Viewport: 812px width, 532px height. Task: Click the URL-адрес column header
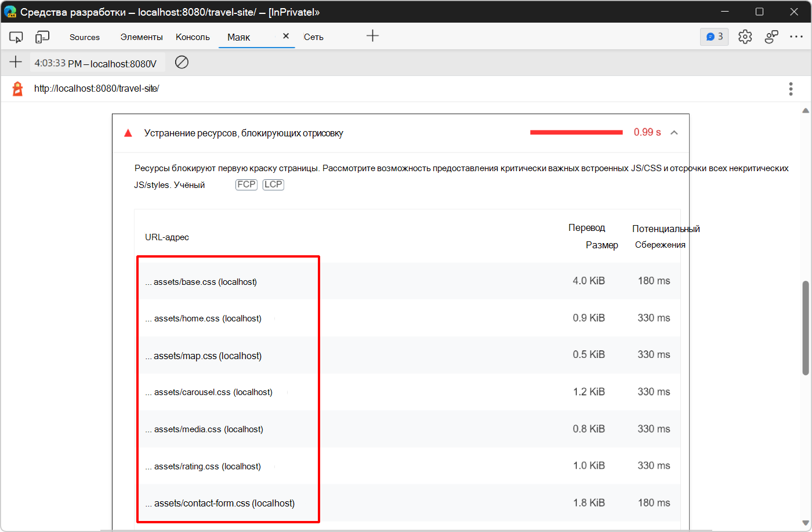point(167,237)
